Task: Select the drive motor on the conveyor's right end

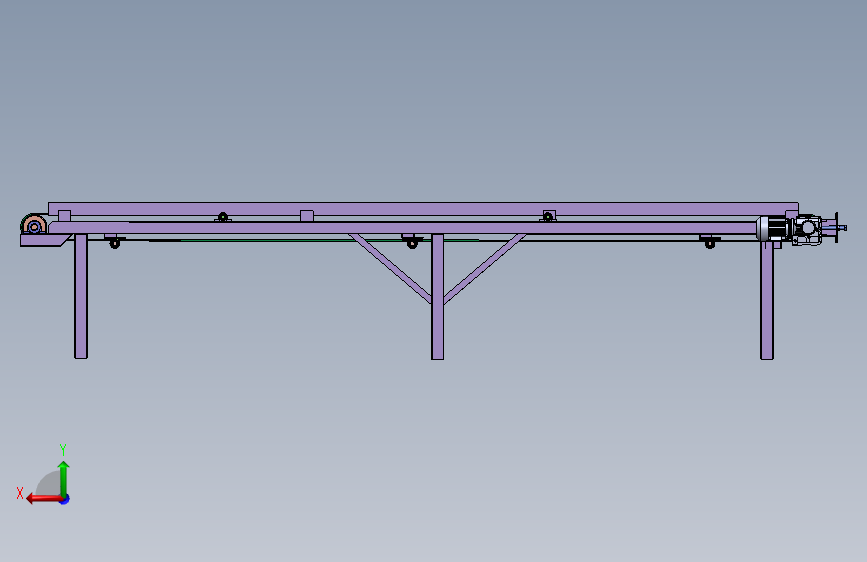Action: tap(774, 228)
